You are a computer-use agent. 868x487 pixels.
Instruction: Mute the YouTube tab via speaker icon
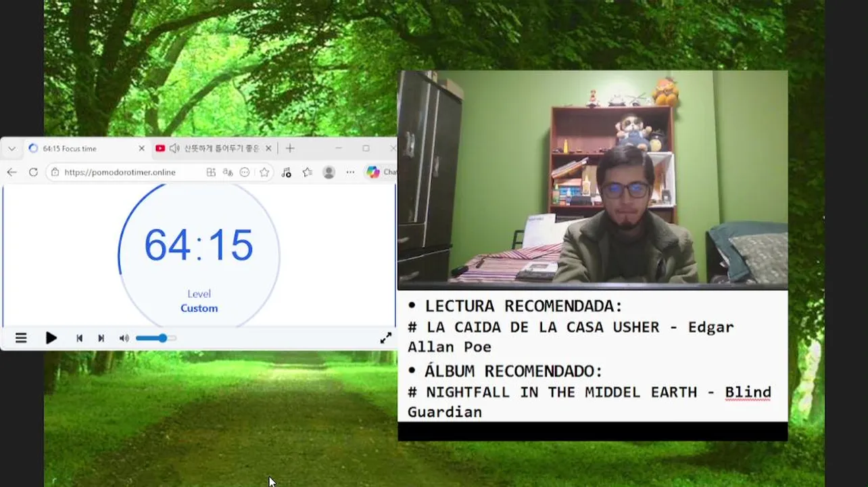pos(174,149)
